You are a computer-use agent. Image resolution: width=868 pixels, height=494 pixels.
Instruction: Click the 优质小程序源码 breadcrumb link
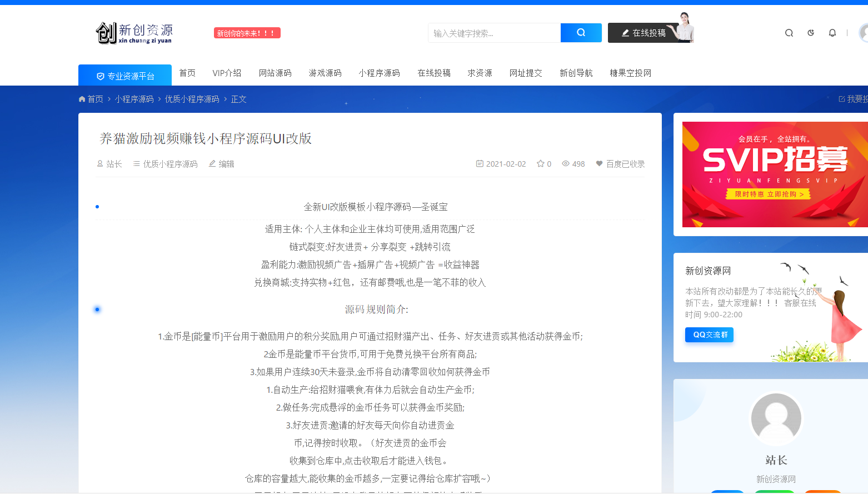click(192, 99)
